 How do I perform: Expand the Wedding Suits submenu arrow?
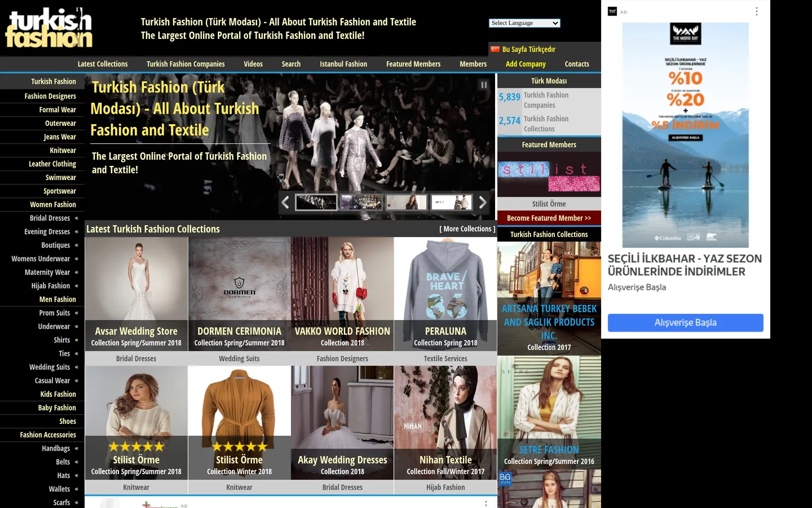pyautogui.click(x=77, y=367)
